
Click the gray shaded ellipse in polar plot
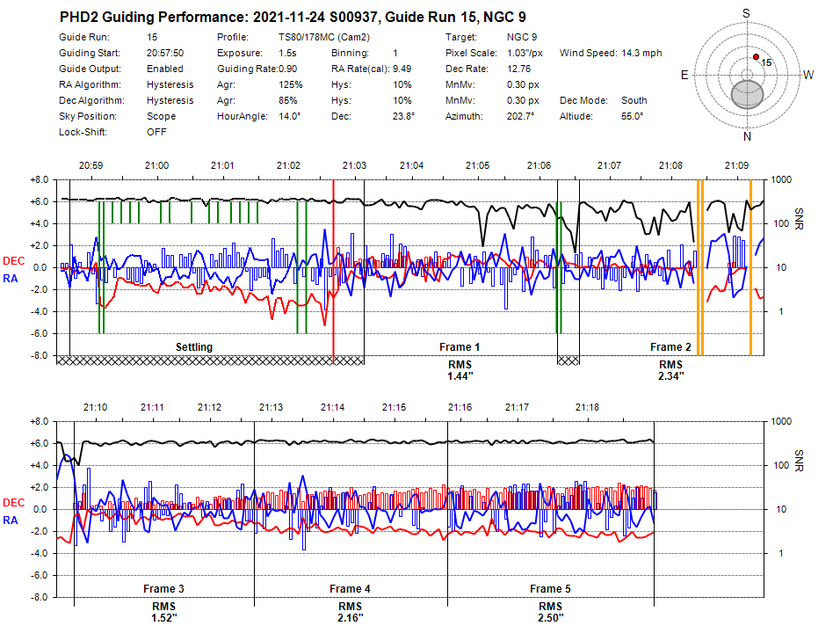748,94
